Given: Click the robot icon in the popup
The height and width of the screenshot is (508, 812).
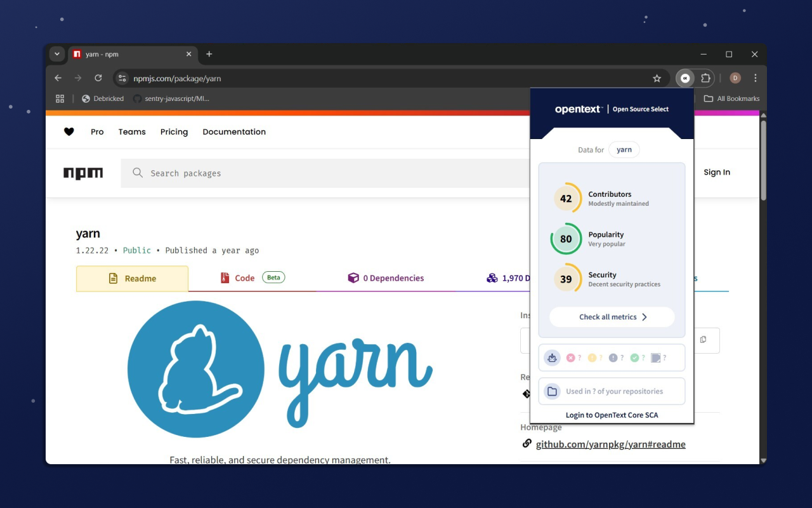Looking at the screenshot, I should (x=552, y=358).
